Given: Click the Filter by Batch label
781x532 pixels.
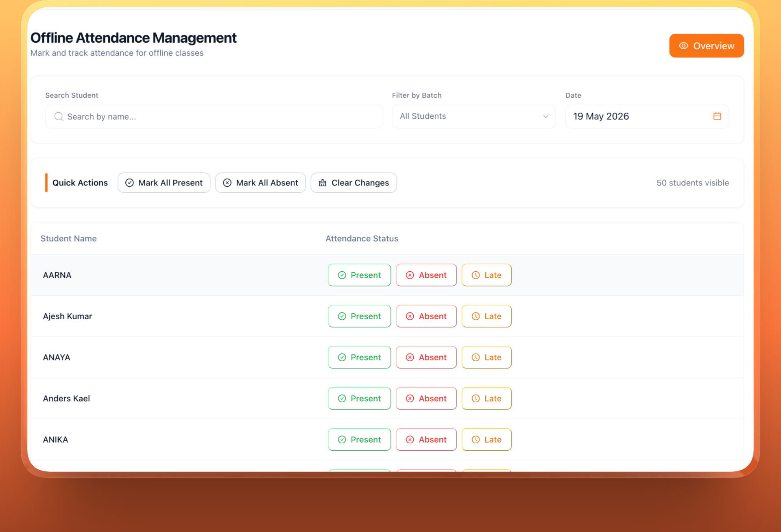Looking at the screenshot, I should (417, 95).
